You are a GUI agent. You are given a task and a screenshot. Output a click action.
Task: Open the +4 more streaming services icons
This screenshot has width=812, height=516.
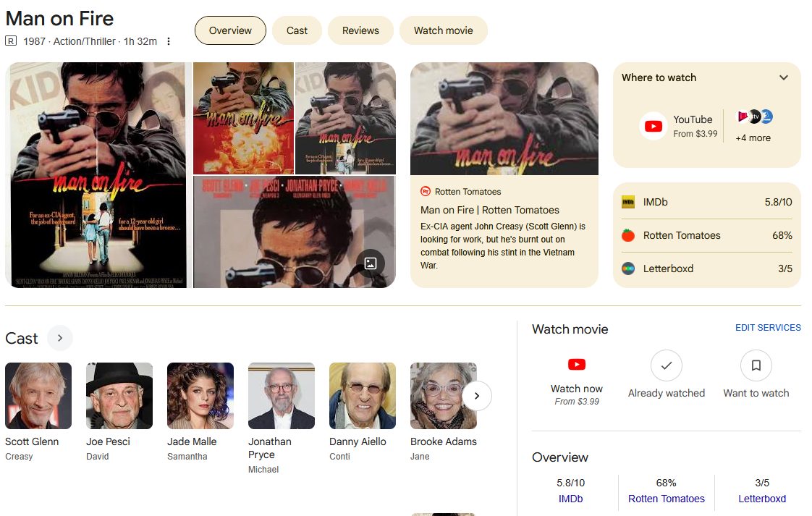[x=754, y=117]
